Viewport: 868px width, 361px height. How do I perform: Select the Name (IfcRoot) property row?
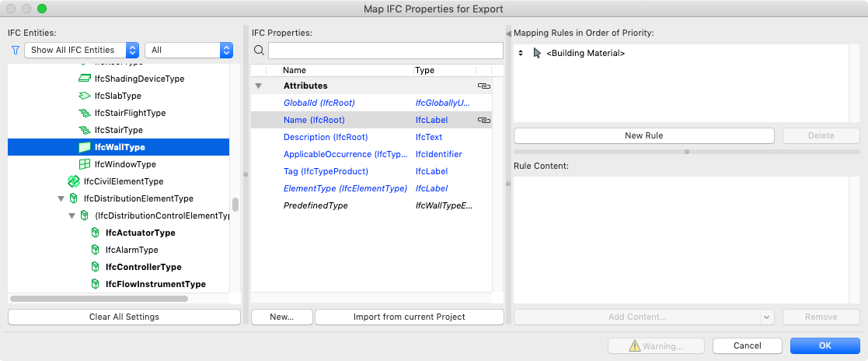tap(371, 121)
